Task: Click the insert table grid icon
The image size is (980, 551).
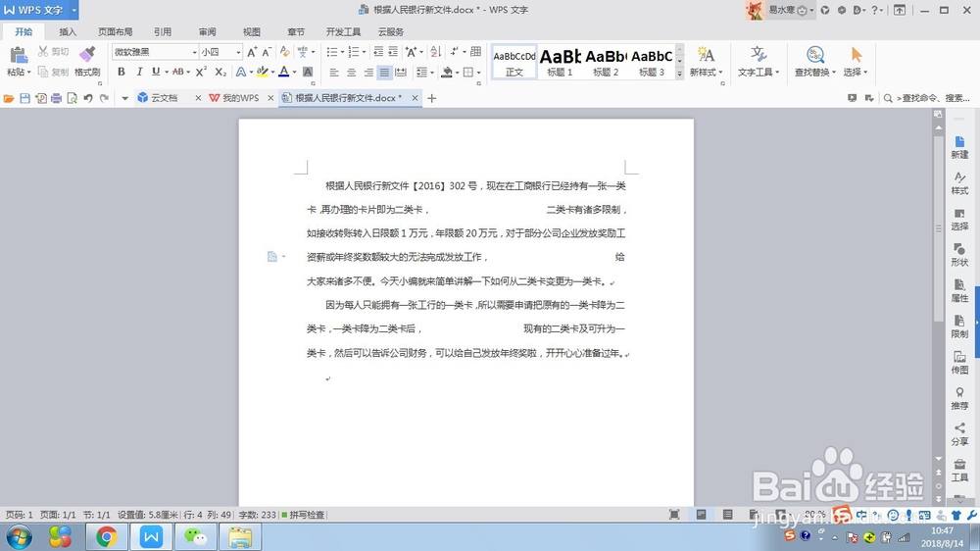Action: click(x=475, y=51)
